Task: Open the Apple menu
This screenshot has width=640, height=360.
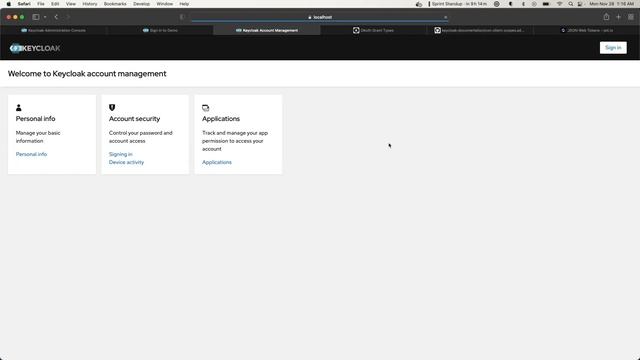Action: (x=9, y=4)
